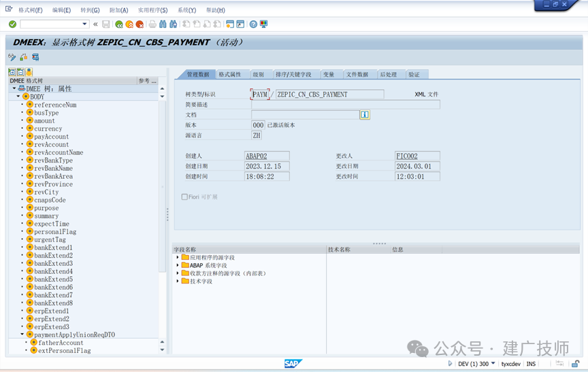Click the Generate Shortcut icon
This screenshot has width=588, height=372.
click(240, 24)
